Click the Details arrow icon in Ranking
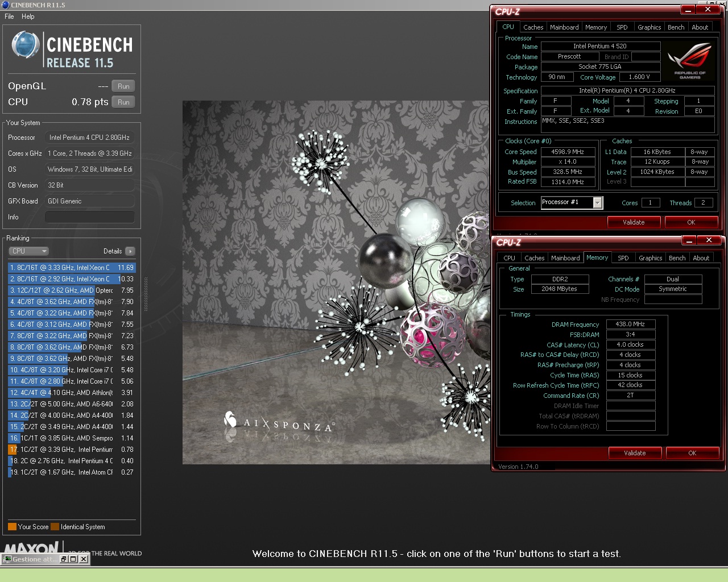The image size is (728, 582). (130, 251)
